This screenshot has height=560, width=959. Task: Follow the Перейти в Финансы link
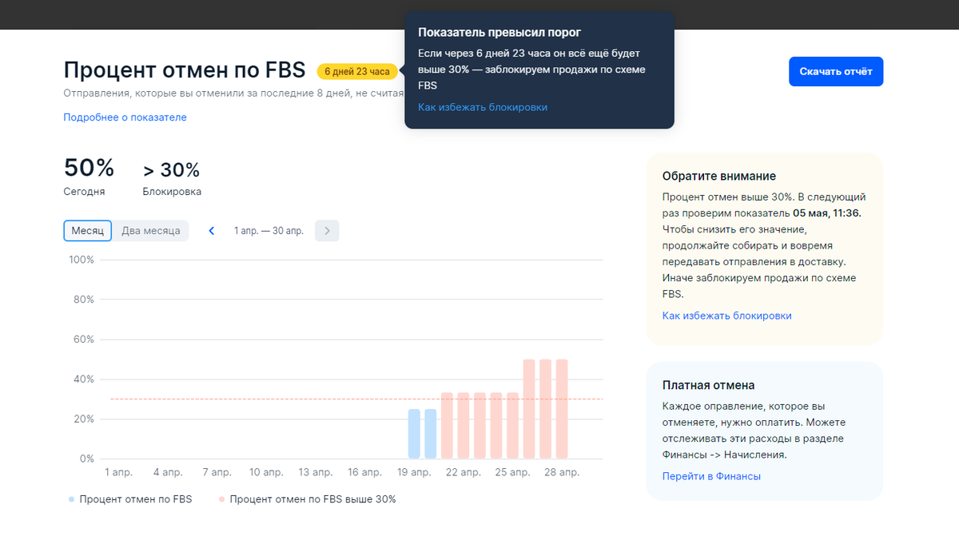[711, 476]
